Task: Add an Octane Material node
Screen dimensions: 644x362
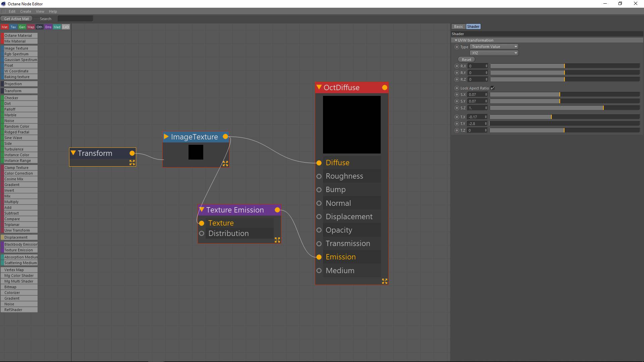Action: pos(19,36)
